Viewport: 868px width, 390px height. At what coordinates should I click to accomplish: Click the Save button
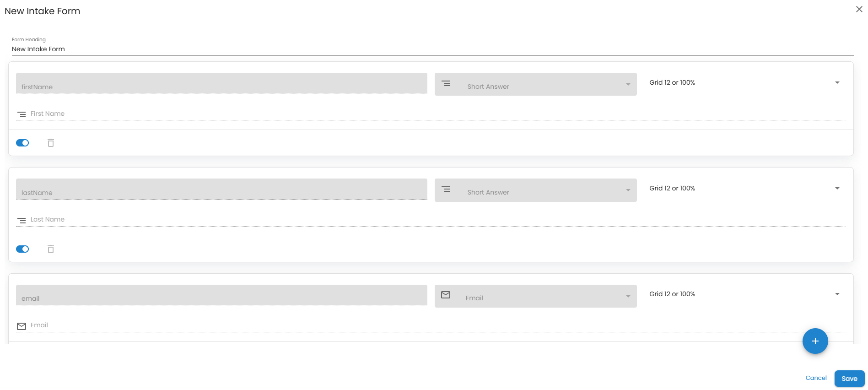click(x=849, y=379)
